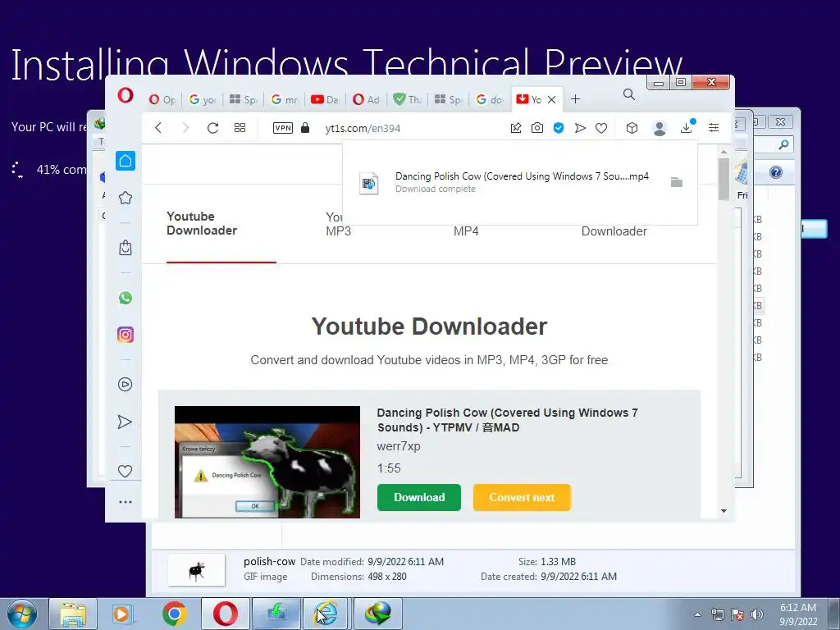Open Windows Explorer from the taskbar
Image resolution: width=840 pixels, height=630 pixels.
point(73,614)
